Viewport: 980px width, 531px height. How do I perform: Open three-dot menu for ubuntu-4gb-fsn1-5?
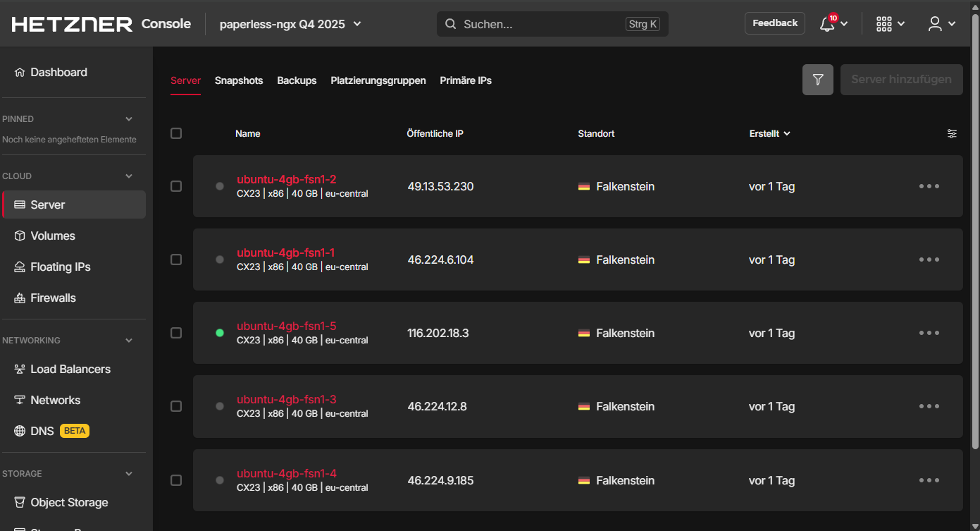[929, 333]
